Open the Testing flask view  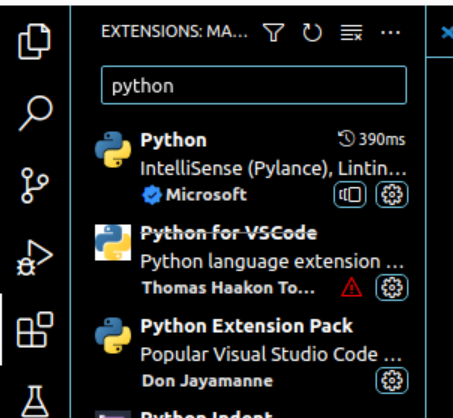pos(35,402)
